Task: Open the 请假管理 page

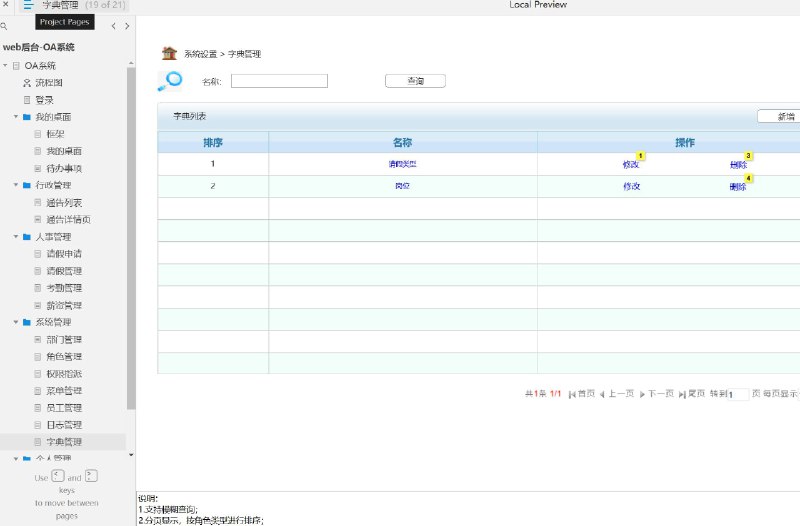Action: click(x=64, y=271)
